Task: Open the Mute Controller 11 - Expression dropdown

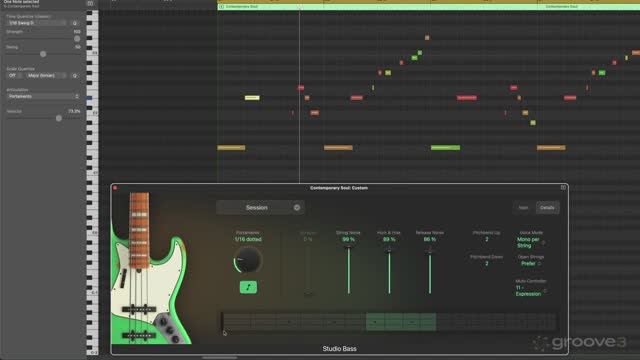Action: (530, 291)
